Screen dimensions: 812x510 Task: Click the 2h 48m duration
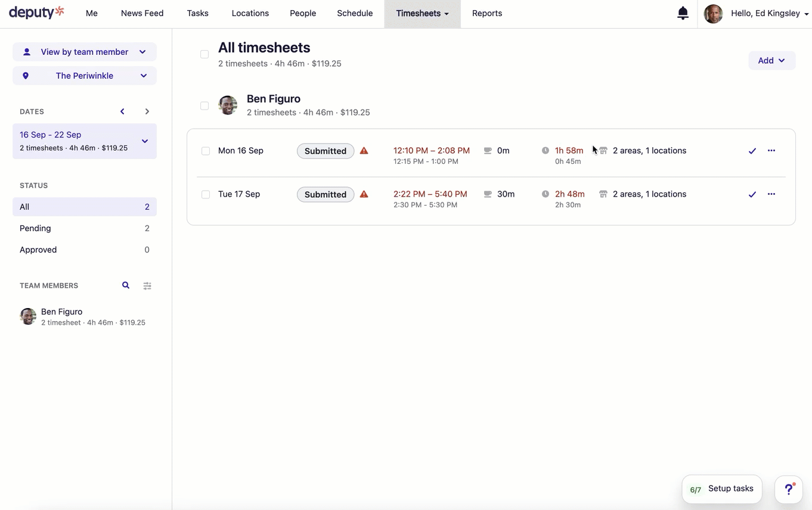[570, 194]
